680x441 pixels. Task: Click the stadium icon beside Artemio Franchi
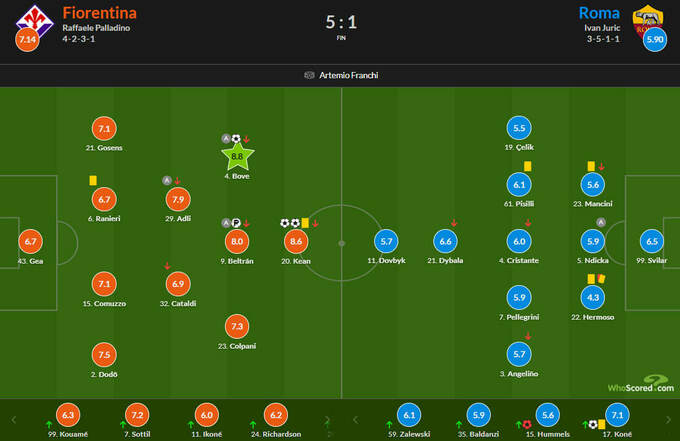pyautogui.click(x=309, y=75)
